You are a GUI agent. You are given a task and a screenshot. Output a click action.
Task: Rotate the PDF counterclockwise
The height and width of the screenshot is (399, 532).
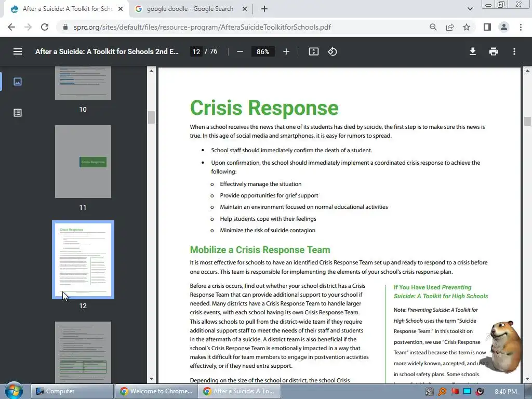tap(332, 51)
